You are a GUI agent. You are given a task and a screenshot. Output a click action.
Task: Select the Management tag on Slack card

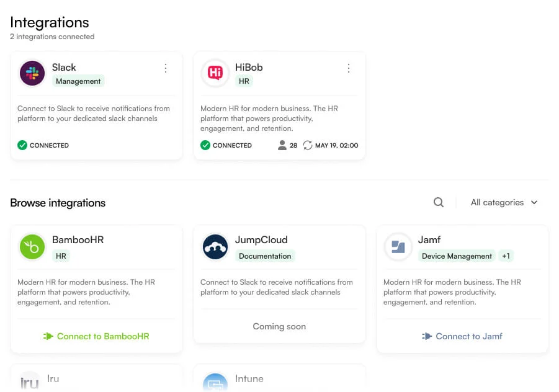pos(78,81)
